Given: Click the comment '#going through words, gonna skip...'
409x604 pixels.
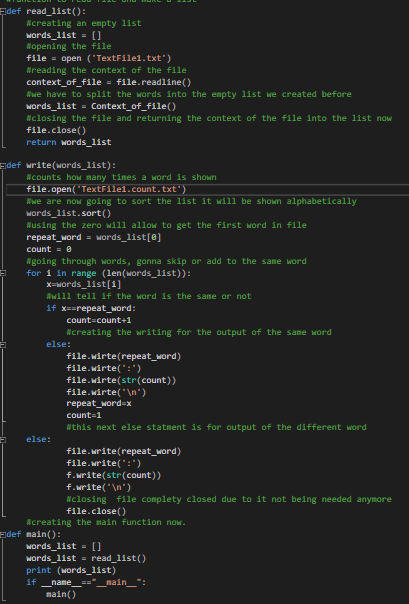Looking at the screenshot, I should coord(166,261).
